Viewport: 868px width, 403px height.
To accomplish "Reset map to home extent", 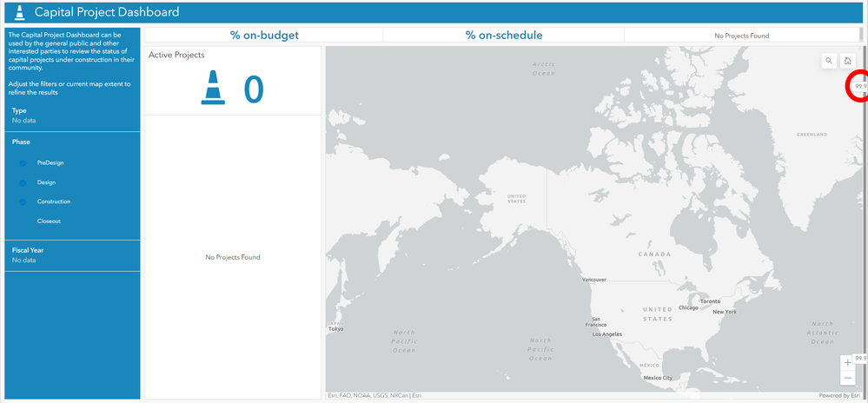I will (847, 61).
